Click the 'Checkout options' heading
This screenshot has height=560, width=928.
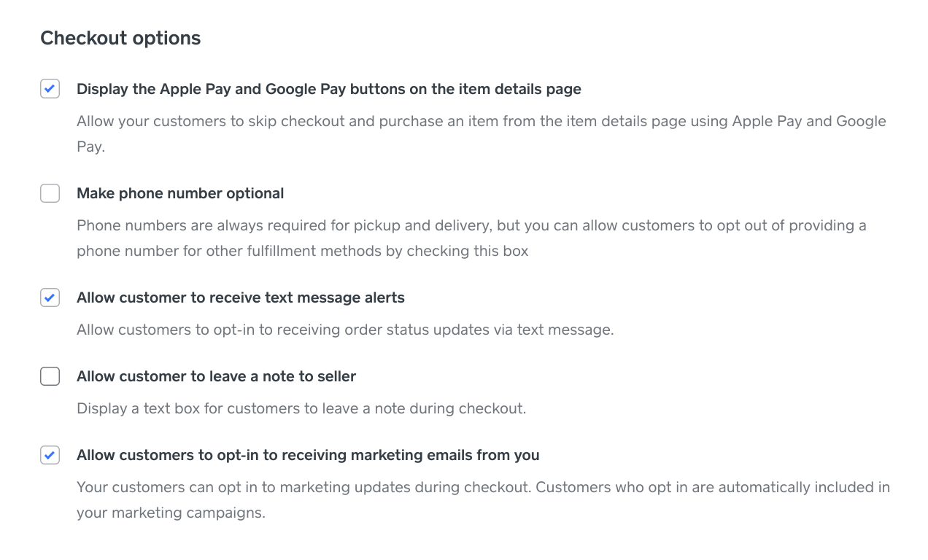(120, 38)
